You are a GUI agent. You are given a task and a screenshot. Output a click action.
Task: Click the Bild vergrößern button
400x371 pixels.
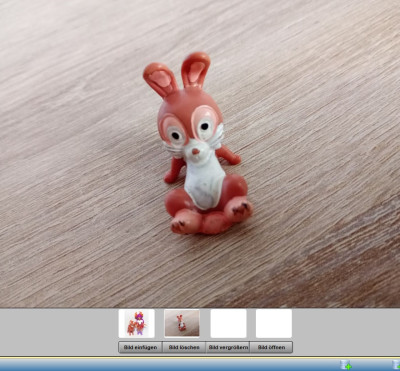pyautogui.click(x=228, y=347)
